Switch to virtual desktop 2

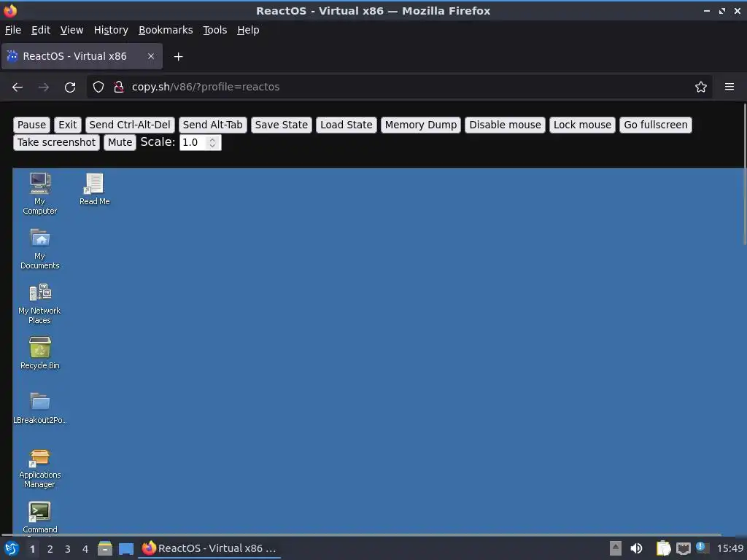point(50,549)
